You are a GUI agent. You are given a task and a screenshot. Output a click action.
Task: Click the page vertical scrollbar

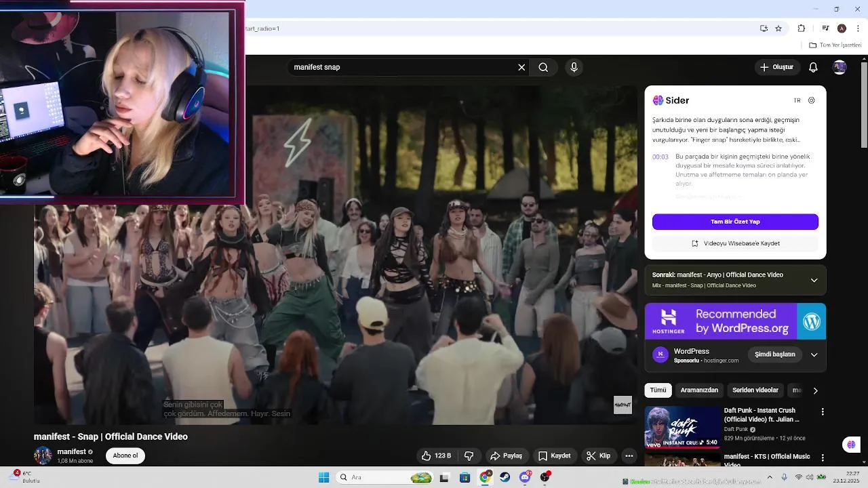pos(864,106)
